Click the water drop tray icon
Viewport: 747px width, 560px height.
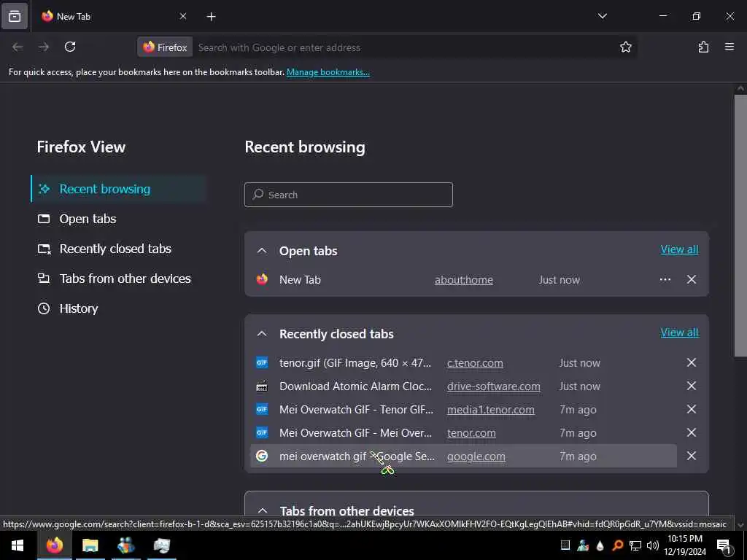(x=600, y=545)
